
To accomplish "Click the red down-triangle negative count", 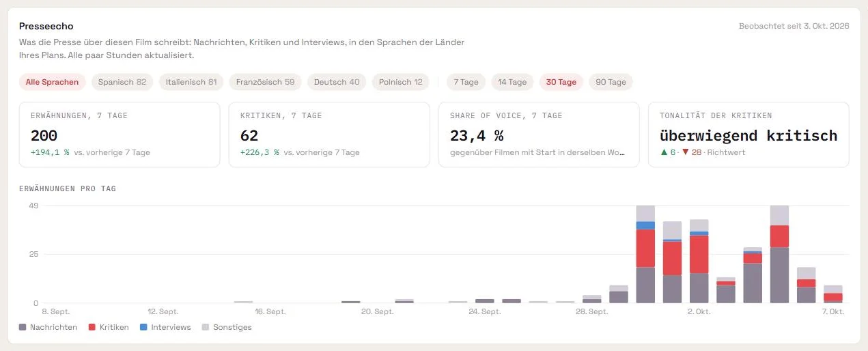I will 692,152.
